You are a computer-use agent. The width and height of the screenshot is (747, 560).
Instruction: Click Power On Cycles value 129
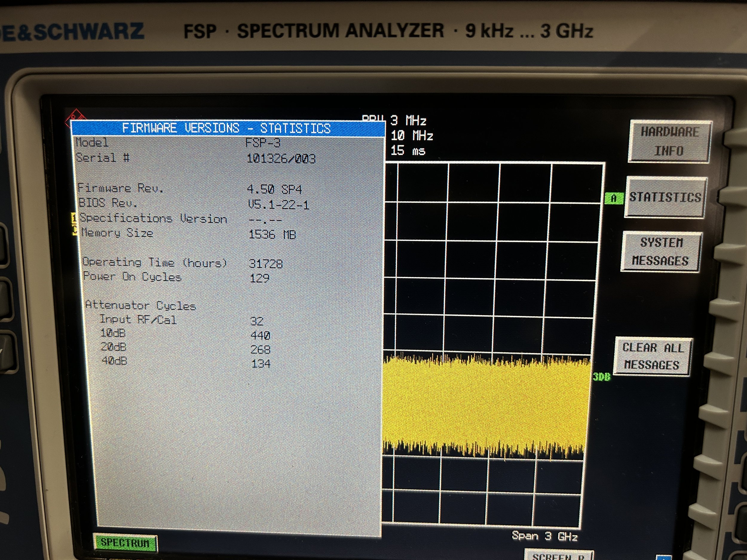(259, 278)
